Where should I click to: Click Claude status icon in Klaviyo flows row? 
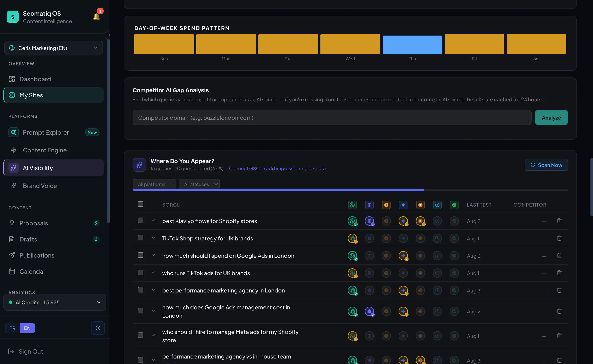(420, 221)
